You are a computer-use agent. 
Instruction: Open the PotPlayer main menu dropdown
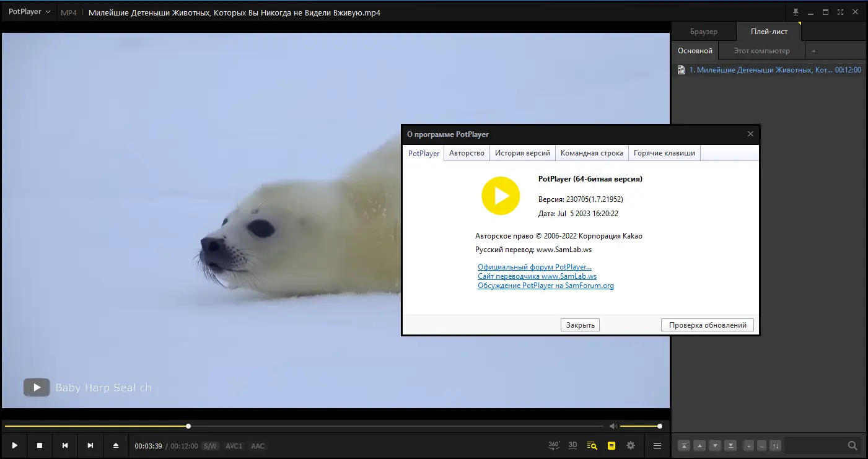pyautogui.click(x=29, y=12)
